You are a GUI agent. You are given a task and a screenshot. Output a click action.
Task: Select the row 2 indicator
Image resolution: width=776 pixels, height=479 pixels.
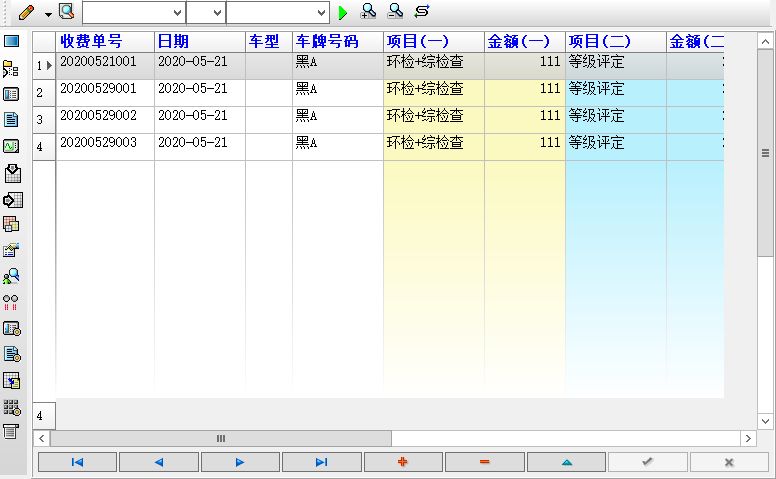tap(44, 93)
